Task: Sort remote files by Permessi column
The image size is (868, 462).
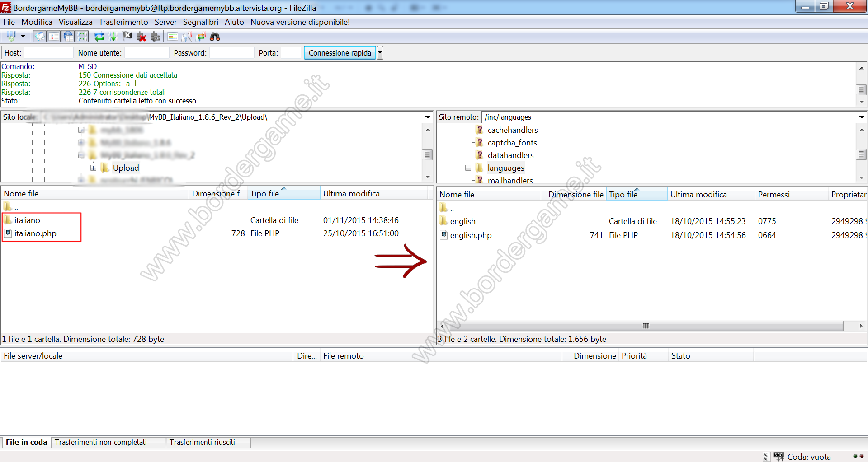Action: pyautogui.click(x=792, y=195)
